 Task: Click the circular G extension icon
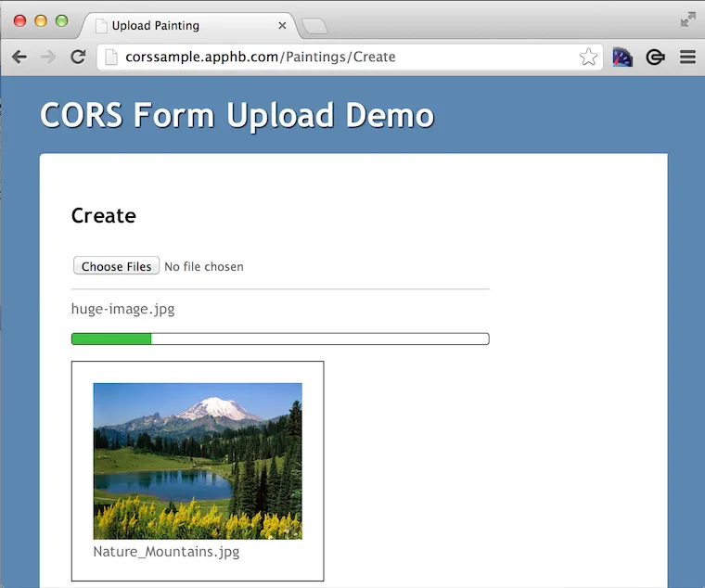655,58
